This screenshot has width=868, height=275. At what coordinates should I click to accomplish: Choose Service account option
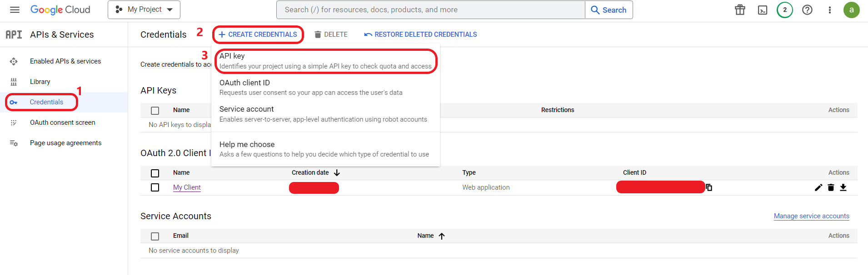click(325, 114)
